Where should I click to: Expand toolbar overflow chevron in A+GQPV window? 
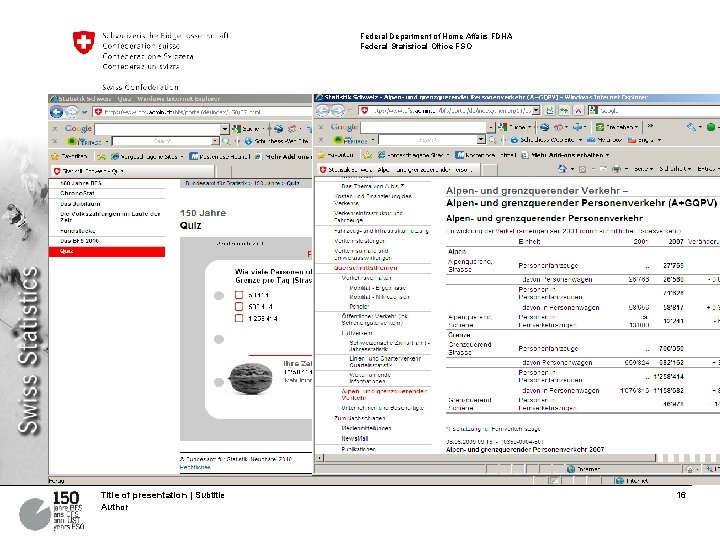tap(650, 126)
